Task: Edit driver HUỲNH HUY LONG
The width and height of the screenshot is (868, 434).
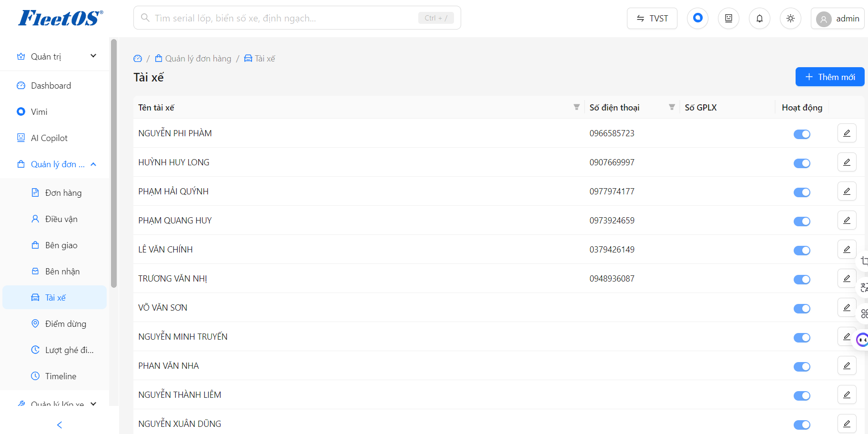Action: 847,162
